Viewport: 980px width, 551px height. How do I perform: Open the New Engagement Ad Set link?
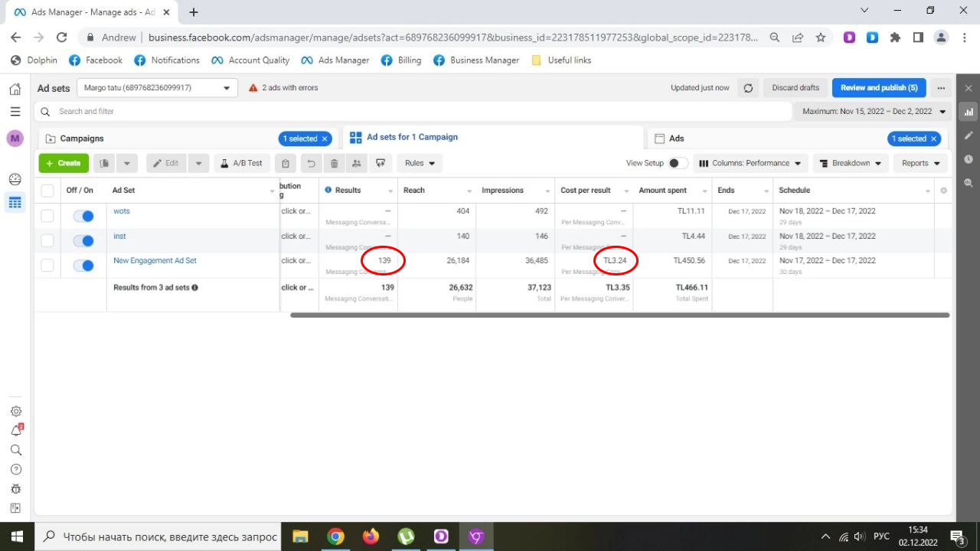coord(155,260)
